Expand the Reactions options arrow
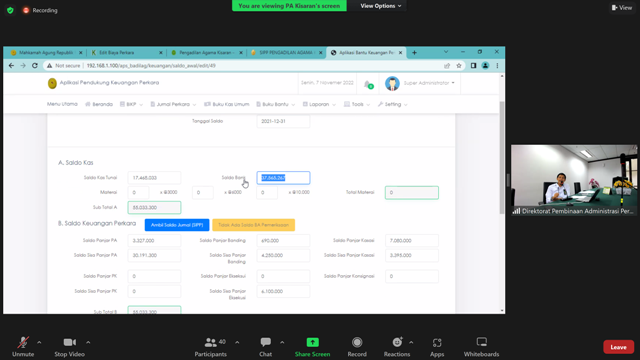The width and height of the screenshot is (640, 360). click(x=411, y=342)
